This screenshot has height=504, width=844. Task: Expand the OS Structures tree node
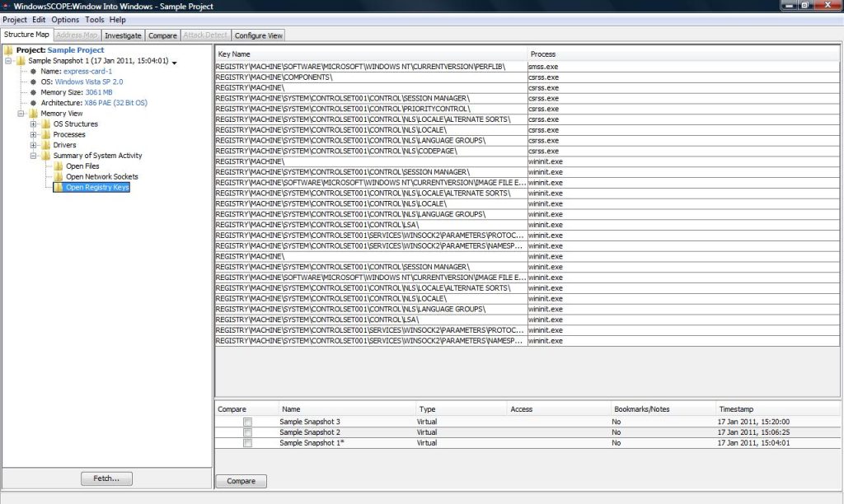tap(33, 124)
